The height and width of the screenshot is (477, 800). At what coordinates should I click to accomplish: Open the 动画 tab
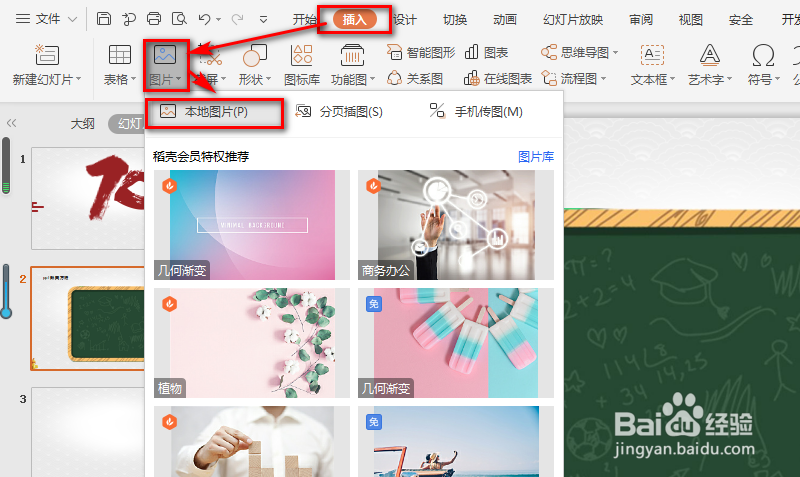pyautogui.click(x=505, y=20)
